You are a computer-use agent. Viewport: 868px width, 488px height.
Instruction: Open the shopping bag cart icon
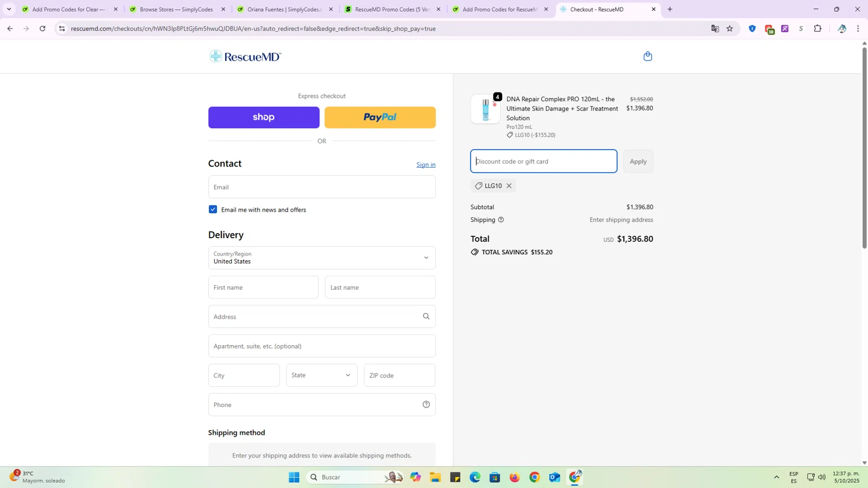(648, 56)
